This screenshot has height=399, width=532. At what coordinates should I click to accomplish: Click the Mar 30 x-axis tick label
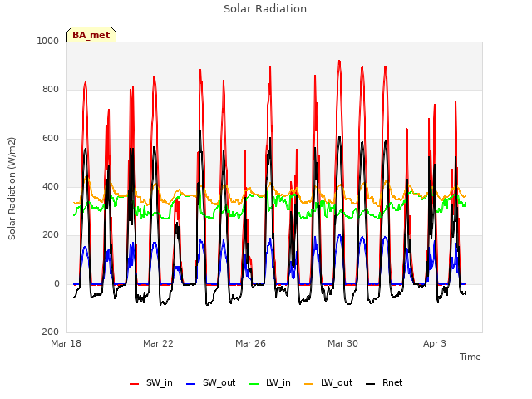click(342, 343)
